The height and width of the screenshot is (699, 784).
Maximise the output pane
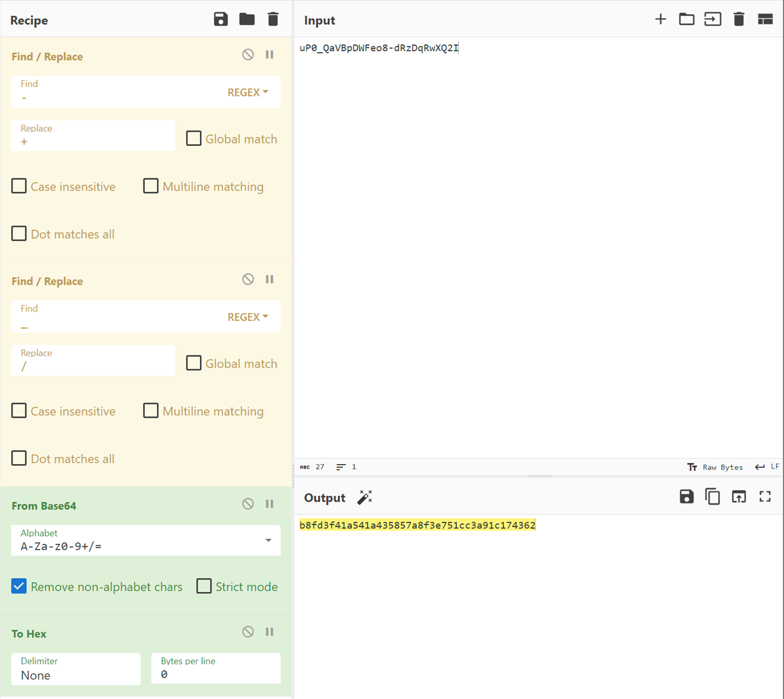pyautogui.click(x=765, y=496)
